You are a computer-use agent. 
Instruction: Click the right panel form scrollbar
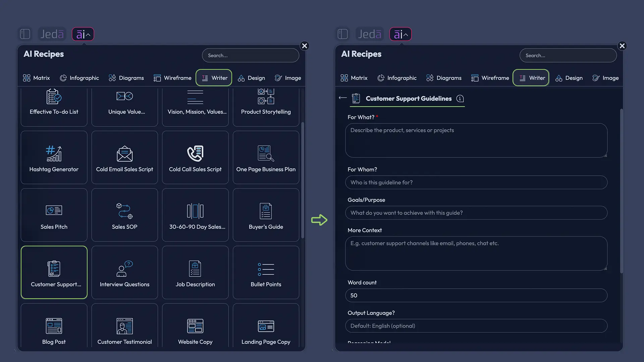point(621,191)
